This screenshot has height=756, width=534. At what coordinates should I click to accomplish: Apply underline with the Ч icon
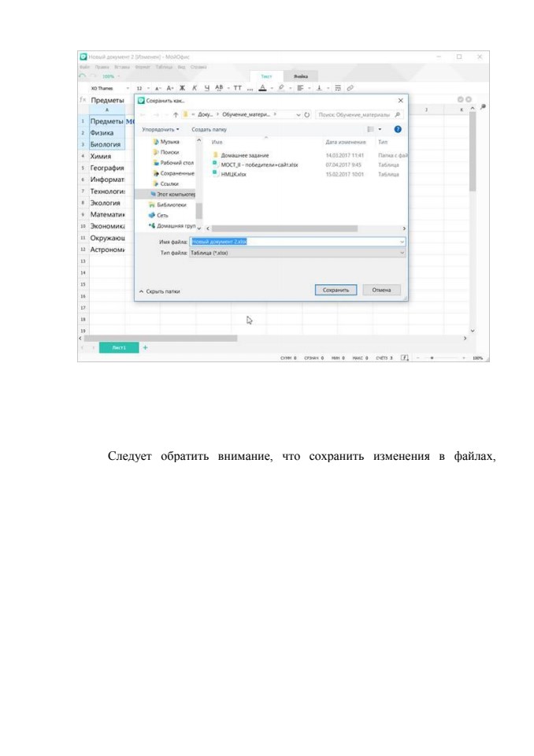coord(206,88)
